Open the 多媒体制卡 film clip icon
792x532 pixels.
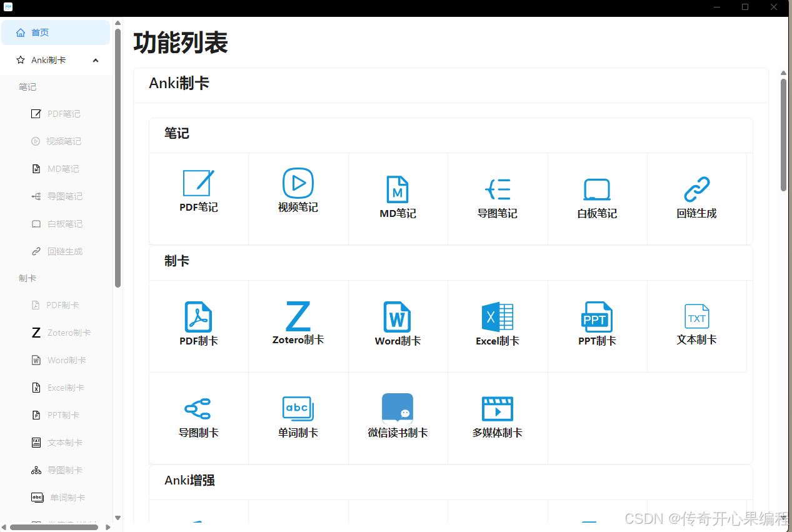click(x=498, y=409)
